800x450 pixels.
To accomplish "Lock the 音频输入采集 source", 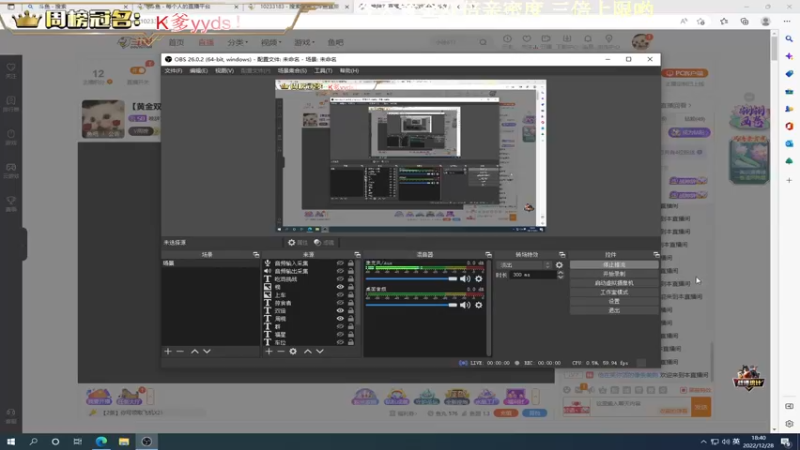I will (x=351, y=263).
